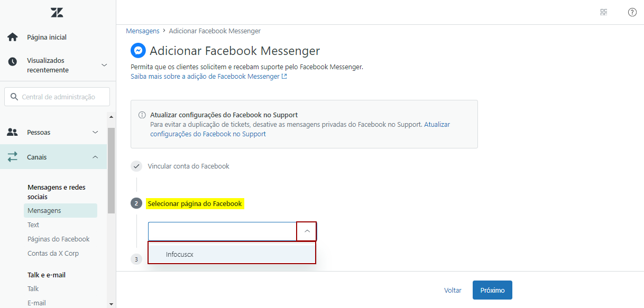
Task: Click the Visualizados recentemente clock icon
Action: [x=13, y=62]
